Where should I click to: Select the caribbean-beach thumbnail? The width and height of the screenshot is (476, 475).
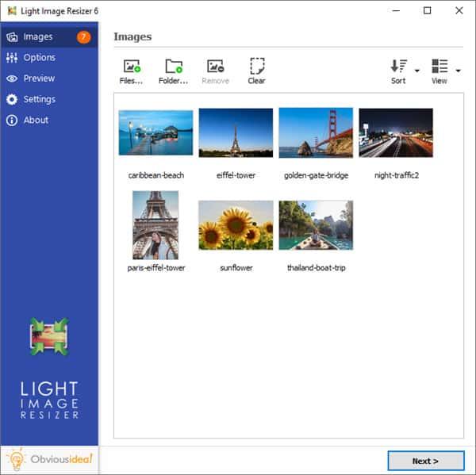[155, 132]
